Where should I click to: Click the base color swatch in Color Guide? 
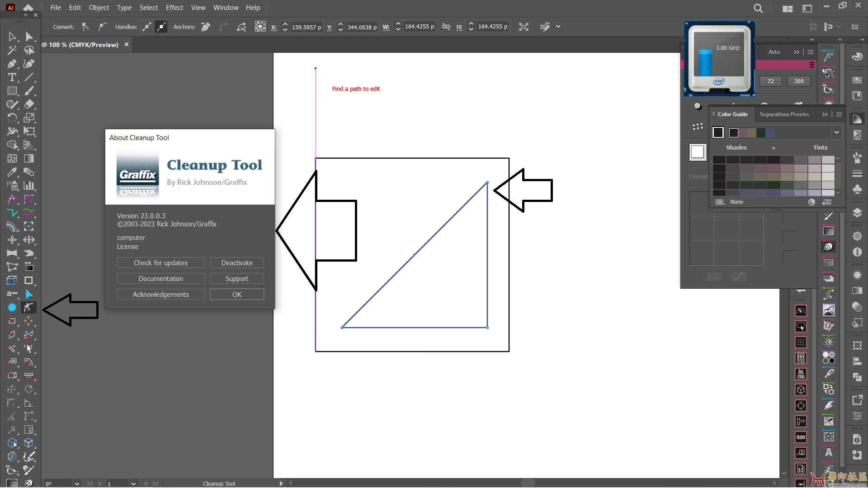[718, 132]
